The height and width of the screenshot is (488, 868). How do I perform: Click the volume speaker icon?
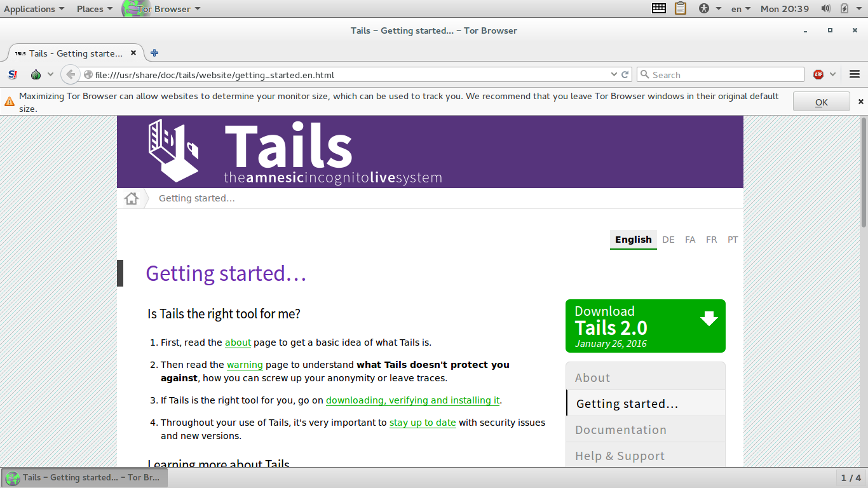825,9
